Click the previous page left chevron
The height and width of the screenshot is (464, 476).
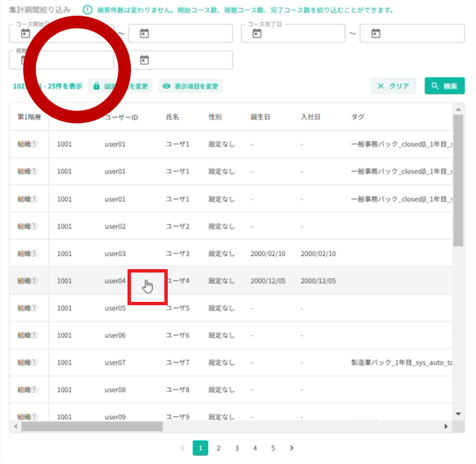(183, 448)
